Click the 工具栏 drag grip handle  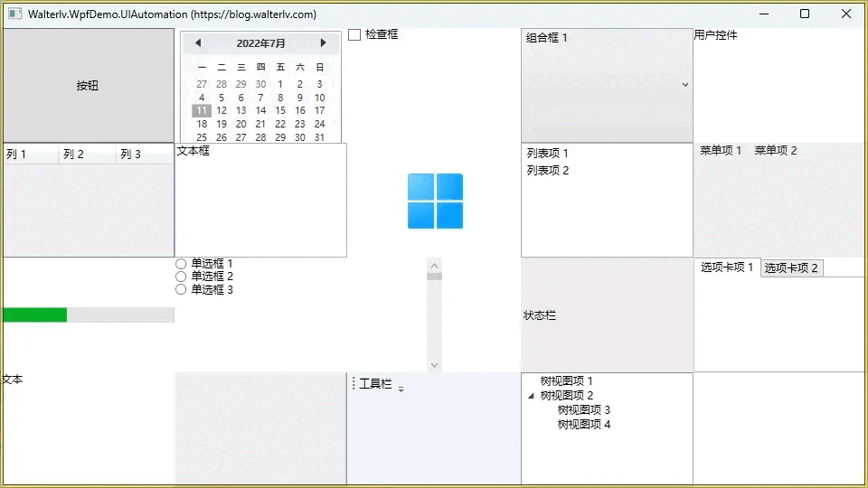point(354,384)
